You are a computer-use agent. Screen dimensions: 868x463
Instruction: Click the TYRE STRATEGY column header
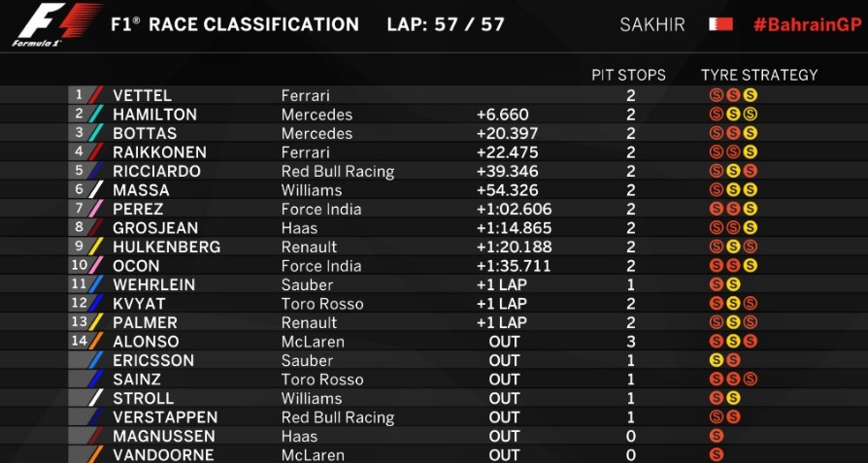759,75
